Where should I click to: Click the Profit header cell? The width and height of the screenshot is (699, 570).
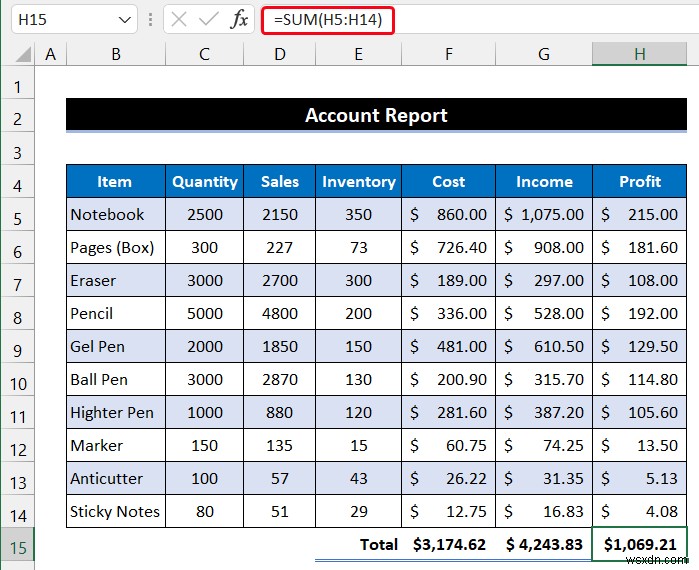pos(640,181)
